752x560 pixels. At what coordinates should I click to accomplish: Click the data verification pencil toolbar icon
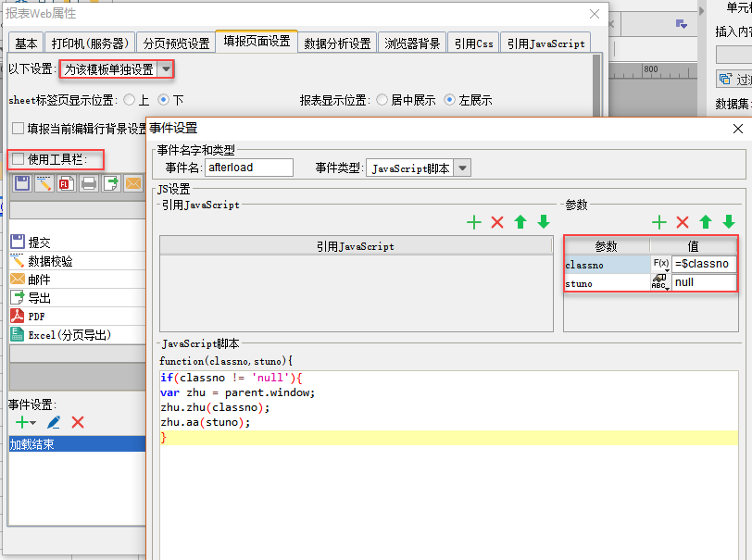[x=44, y=183]
